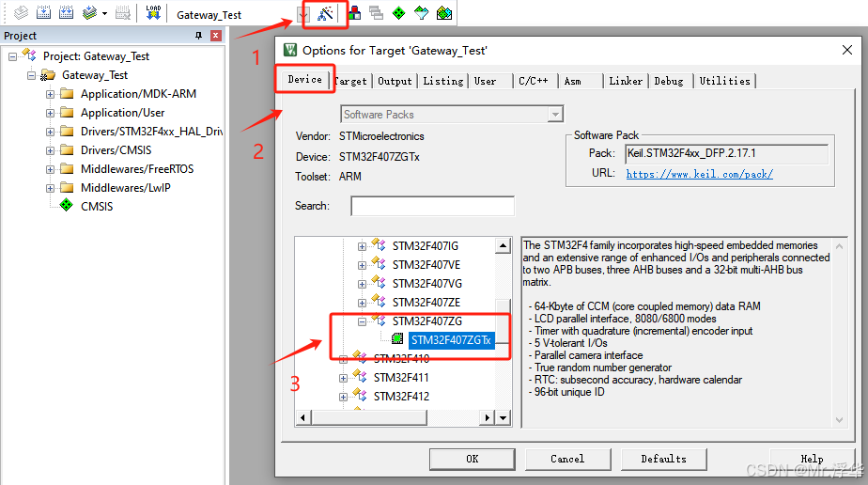
Task: Click the Defaults button
Action: [x=664, y=459]
